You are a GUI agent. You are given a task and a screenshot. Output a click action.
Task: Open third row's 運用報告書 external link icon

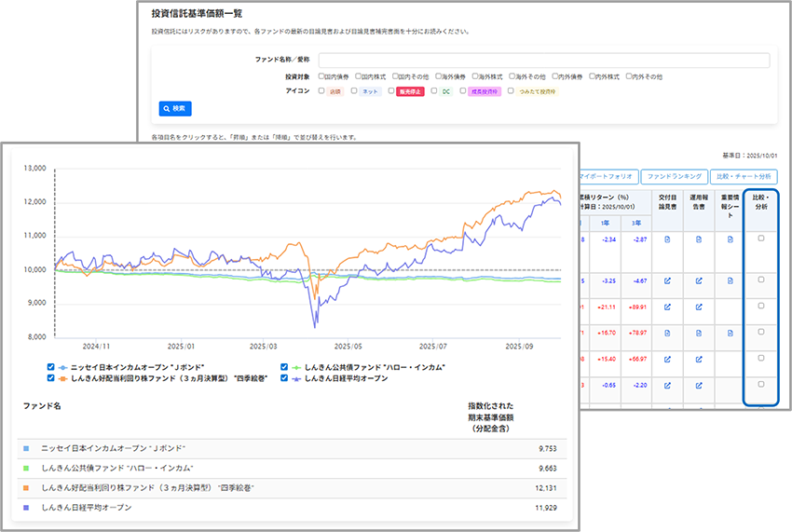click(698, 307)
